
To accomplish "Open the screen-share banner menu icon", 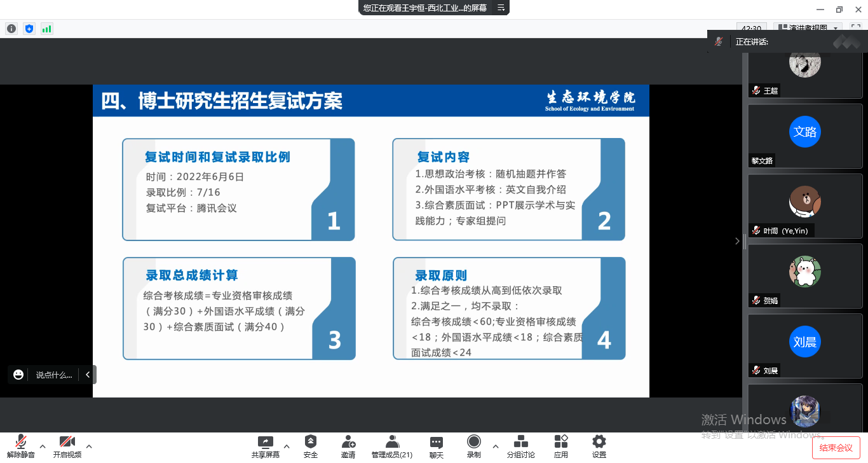I will point(501,8).
